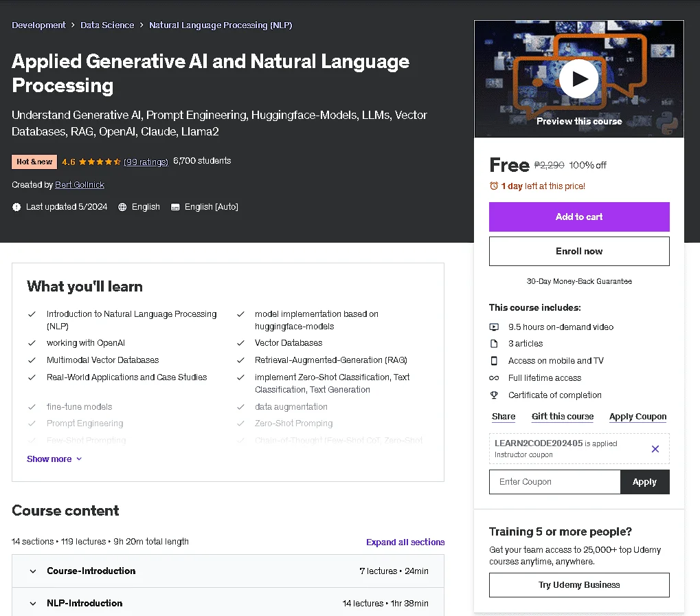Focus the Enter Coupon field
This screenshot has height=616, width=700.
555,481
